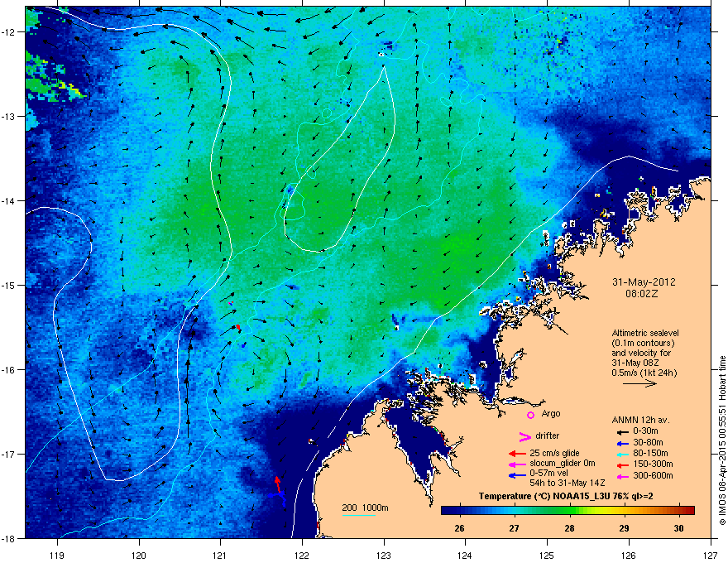Click the Temperature (°C) NOAA15_L3U title
728x563 pixels.
coord(566,497)
